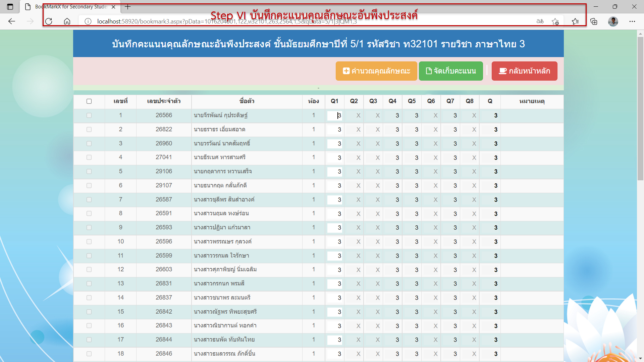Check the box for student 26587

click(89, 200)
